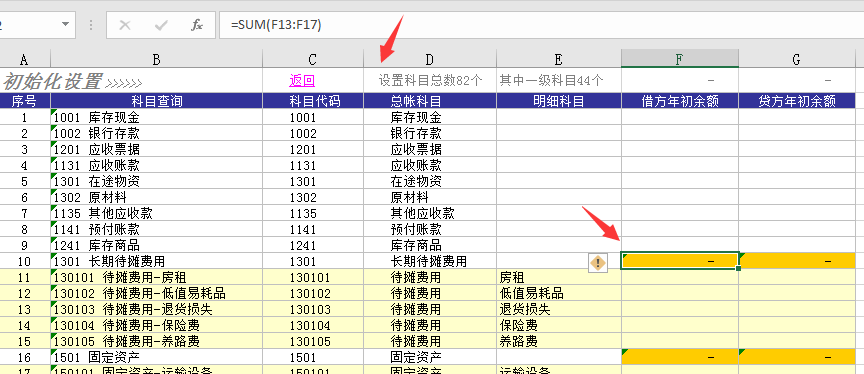Screen dimensions: 864x374
Task: Click 科目代码 cell 130101
Action: [x=313, y=277]
